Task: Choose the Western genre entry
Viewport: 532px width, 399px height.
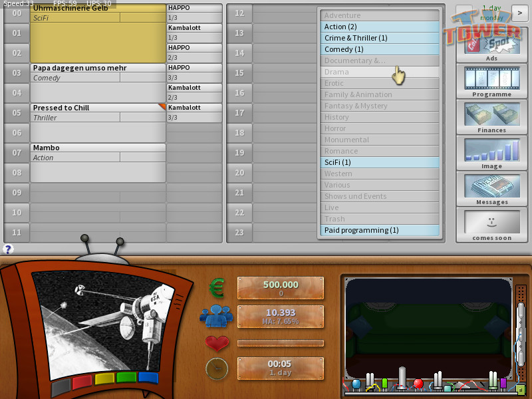Action: [380, 174]
